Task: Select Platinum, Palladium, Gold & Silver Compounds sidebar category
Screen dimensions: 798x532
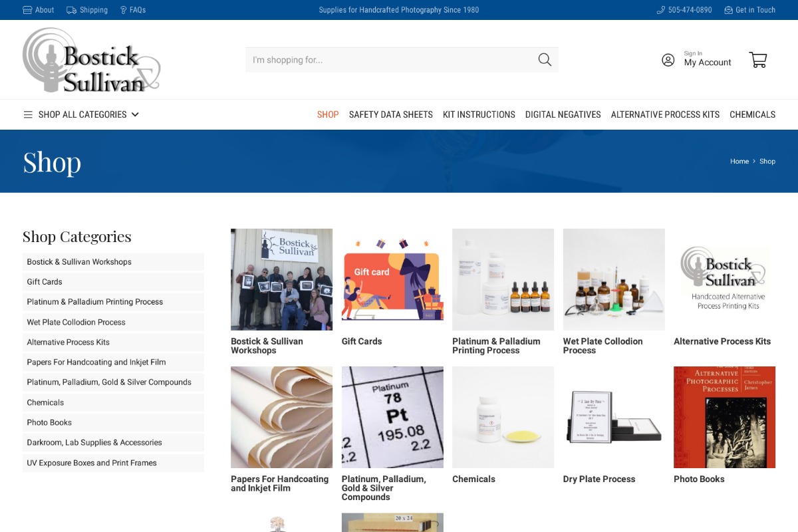Action: point(113,382)
